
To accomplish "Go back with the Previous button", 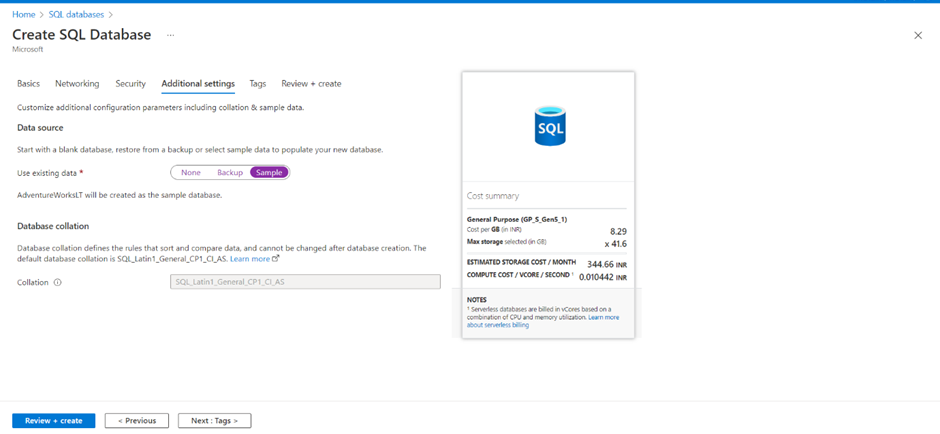I will point(137,421).
